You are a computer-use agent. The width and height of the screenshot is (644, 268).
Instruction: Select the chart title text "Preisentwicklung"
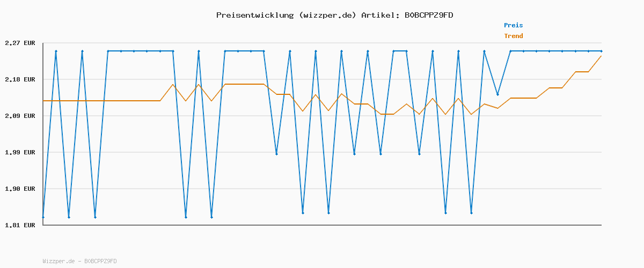pos(254,15)
